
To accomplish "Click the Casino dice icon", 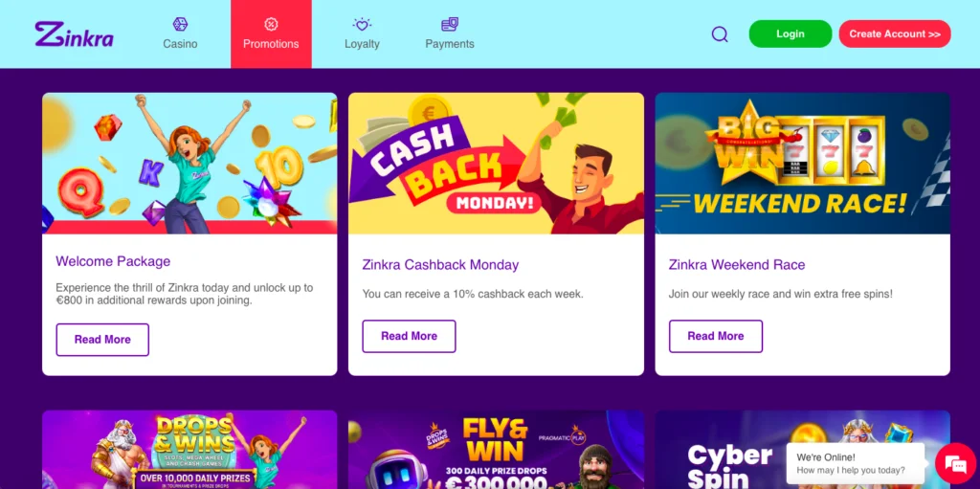I will (x=180, y=24).
